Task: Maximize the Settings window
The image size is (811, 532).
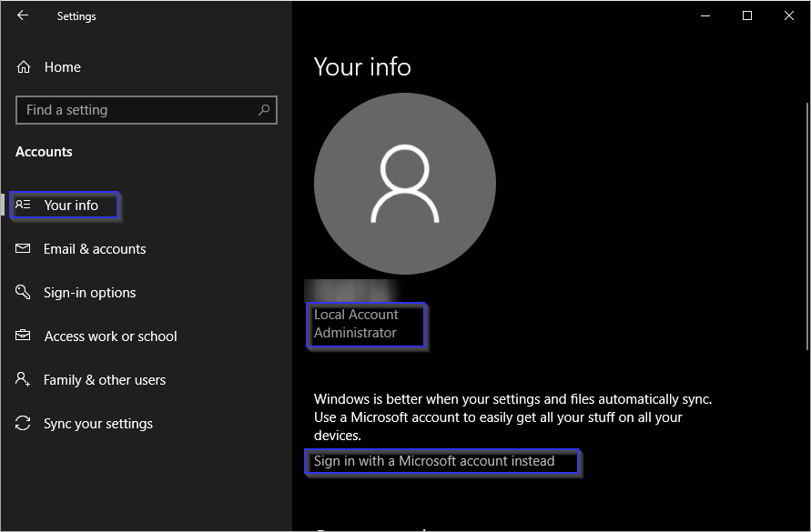Action: pos(747,15)
